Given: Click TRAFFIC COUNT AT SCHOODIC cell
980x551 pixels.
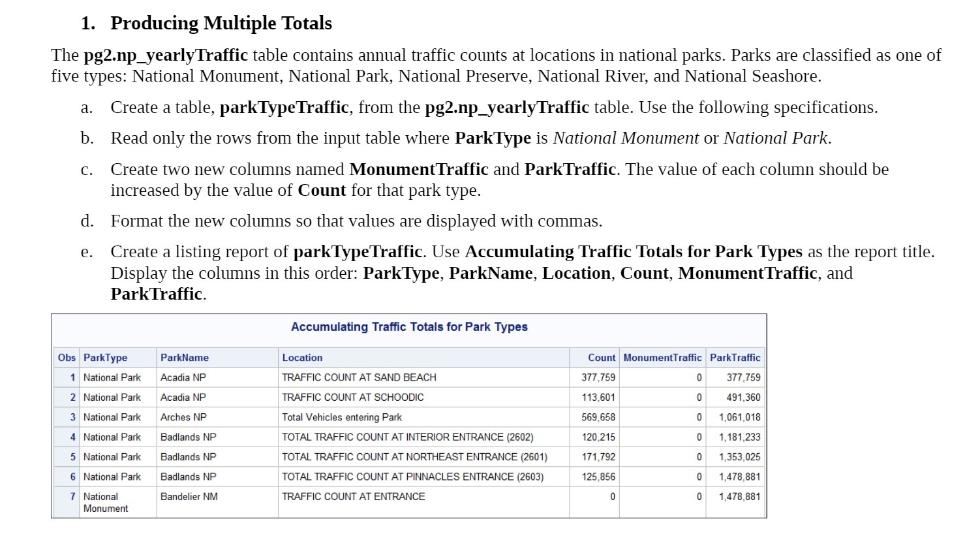Looking at the screenshot, I should click(x=353, y=397).
